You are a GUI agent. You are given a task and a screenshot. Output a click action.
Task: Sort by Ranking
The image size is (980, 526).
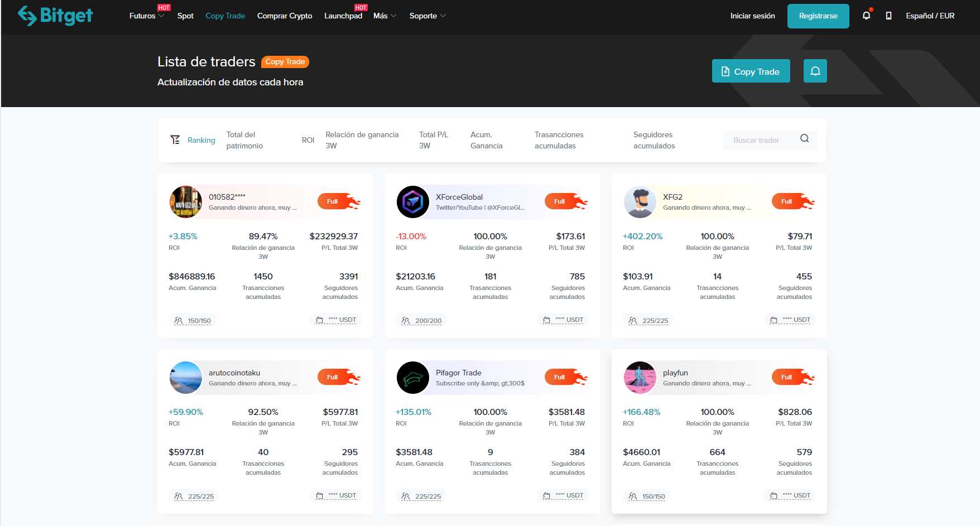click(201, 140)
